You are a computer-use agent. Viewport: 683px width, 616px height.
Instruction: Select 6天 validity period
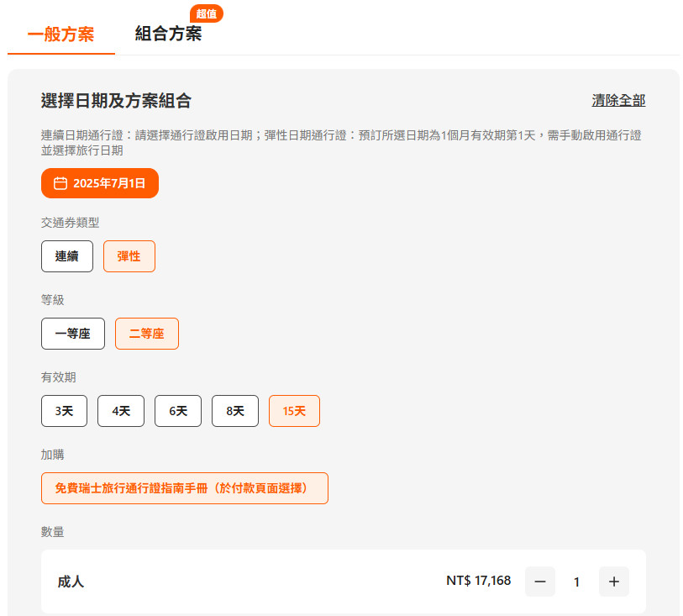[x=178, y=411]
